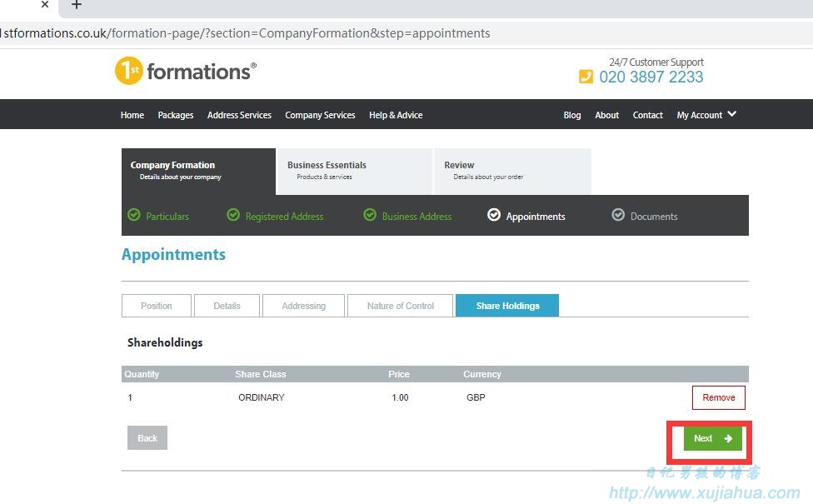Click the browser address bar URL

point(245,33)
